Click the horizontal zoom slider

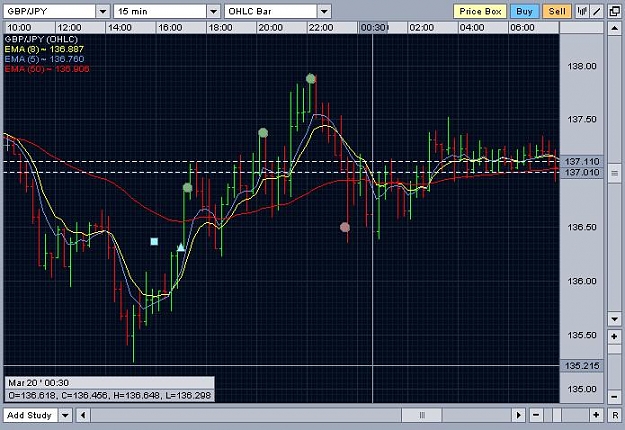pyautogui.click(x=557, y=415)
